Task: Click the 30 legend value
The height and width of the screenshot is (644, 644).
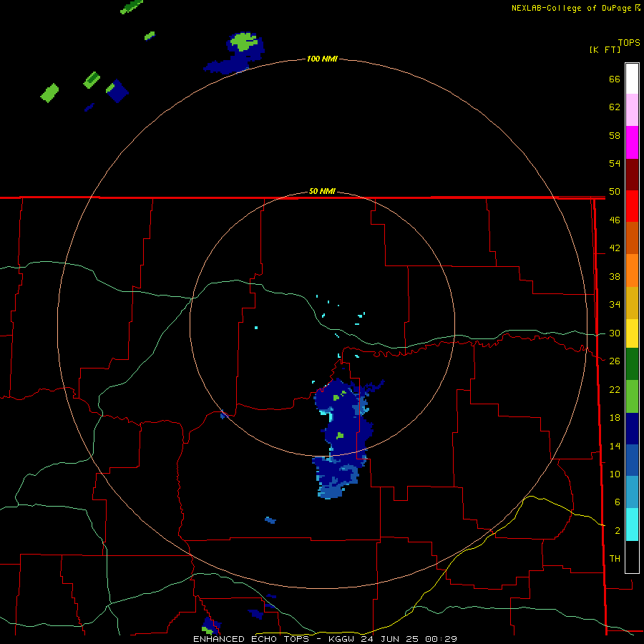Action: [615, 333]
